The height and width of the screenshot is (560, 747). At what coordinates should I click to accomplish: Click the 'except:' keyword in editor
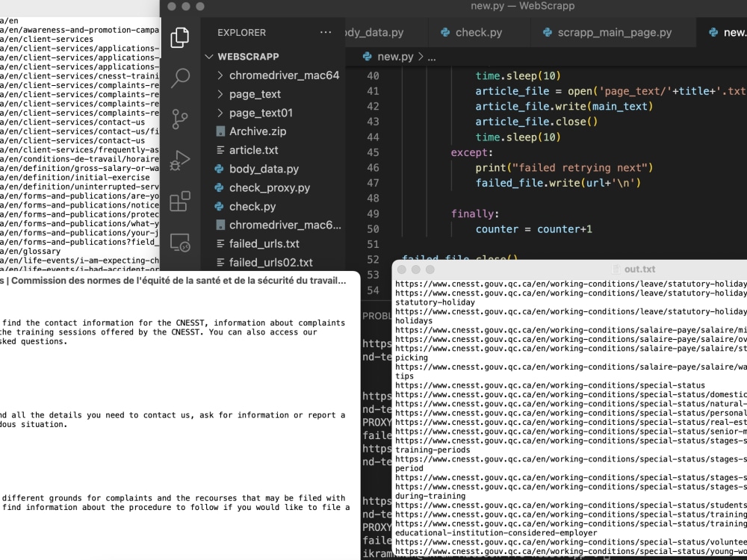point(471,152)
